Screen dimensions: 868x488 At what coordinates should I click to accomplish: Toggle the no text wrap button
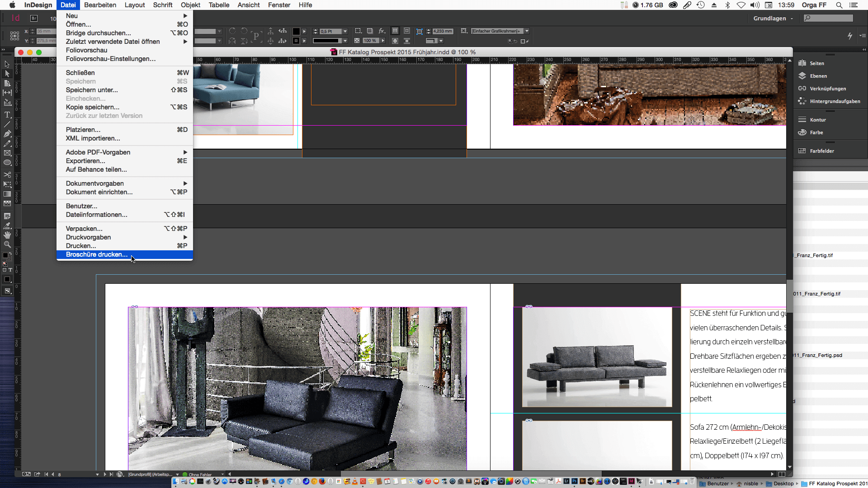(395, 31)
